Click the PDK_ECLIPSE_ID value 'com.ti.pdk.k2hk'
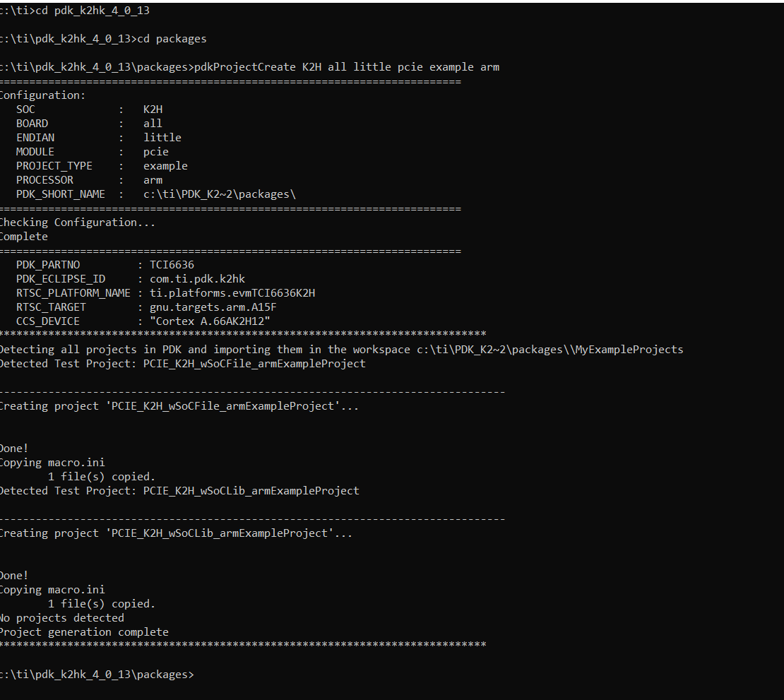784x700 pixels. tap(197, 279)
